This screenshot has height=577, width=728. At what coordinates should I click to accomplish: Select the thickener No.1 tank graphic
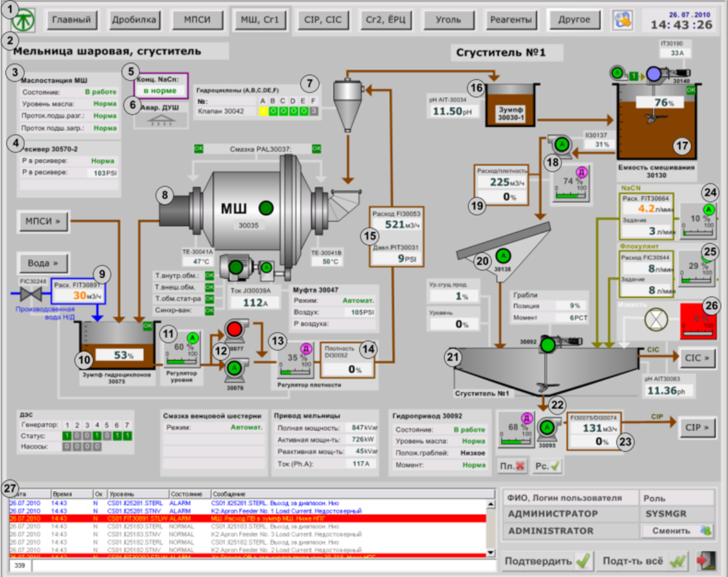(x=547, y=372)
